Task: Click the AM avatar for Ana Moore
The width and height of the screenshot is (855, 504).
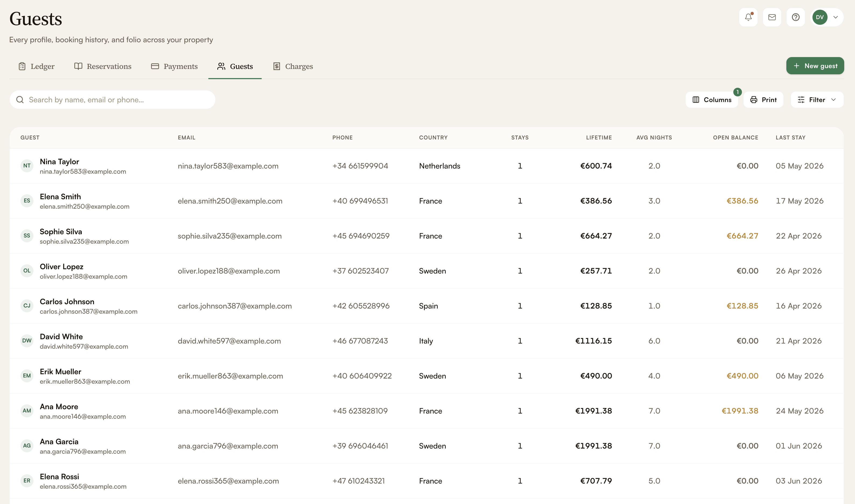Action: (27, 411)
